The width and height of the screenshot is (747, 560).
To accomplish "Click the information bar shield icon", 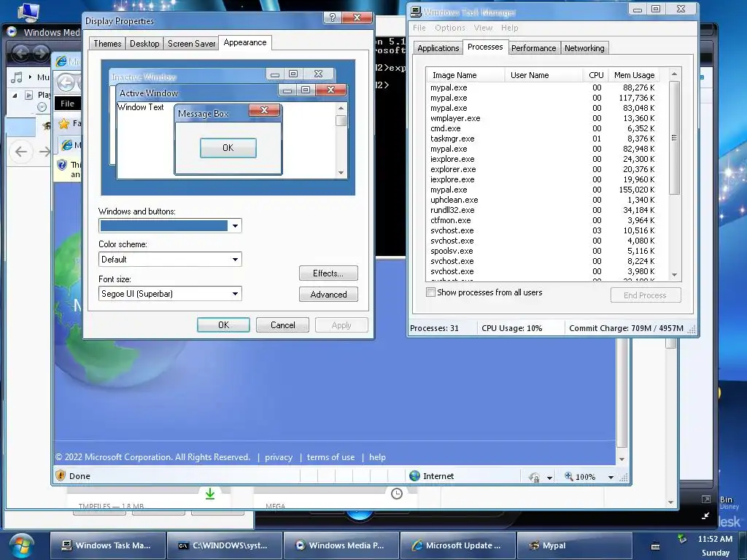I will [62, 165].
